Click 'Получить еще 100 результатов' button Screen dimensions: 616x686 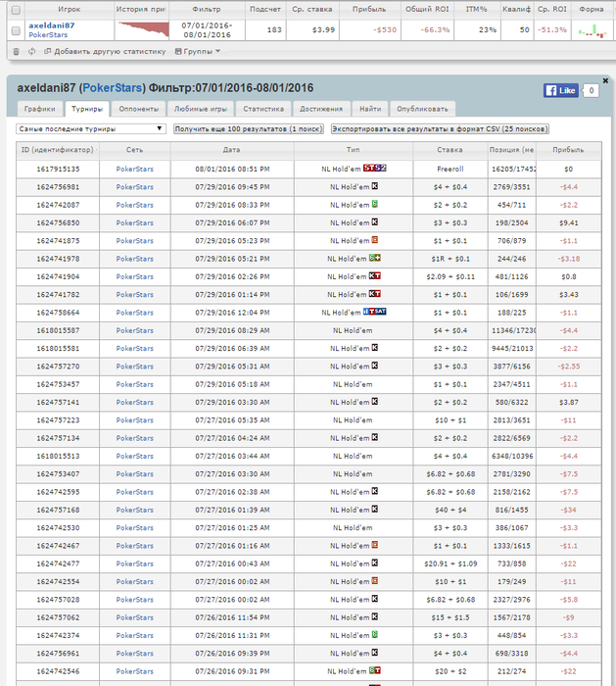[x=249, y=129]
